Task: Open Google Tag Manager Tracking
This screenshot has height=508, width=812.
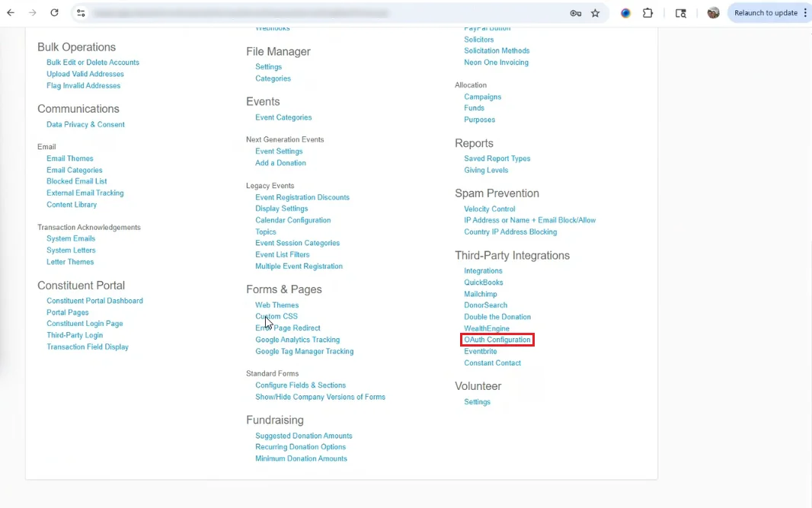Action: pos(305,351)
